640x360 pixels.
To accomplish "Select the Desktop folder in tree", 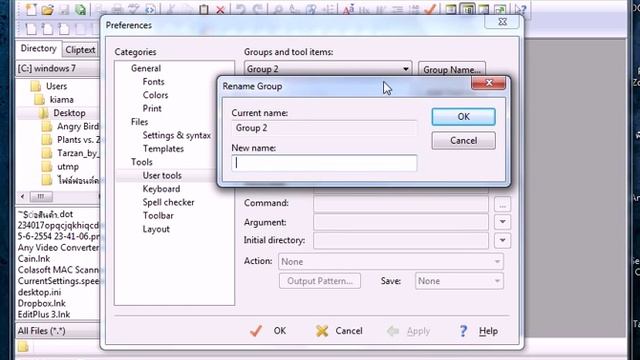I will (x=69, y=113).
